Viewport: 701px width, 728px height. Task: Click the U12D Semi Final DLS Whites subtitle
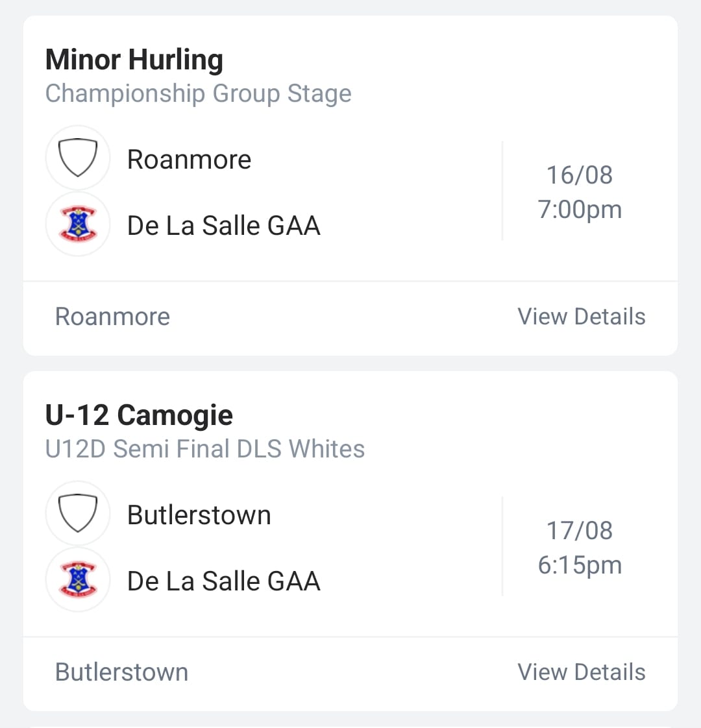(205, 449)
